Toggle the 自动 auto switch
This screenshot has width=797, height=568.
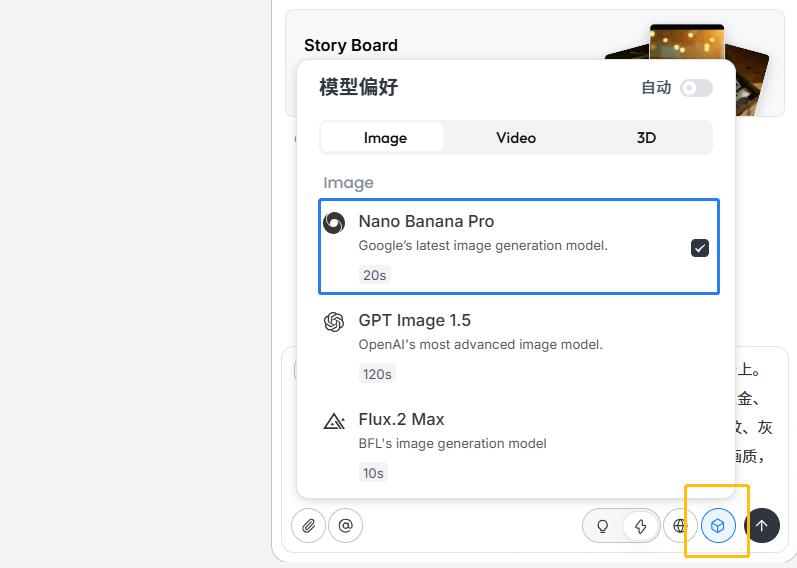(696, 88)
